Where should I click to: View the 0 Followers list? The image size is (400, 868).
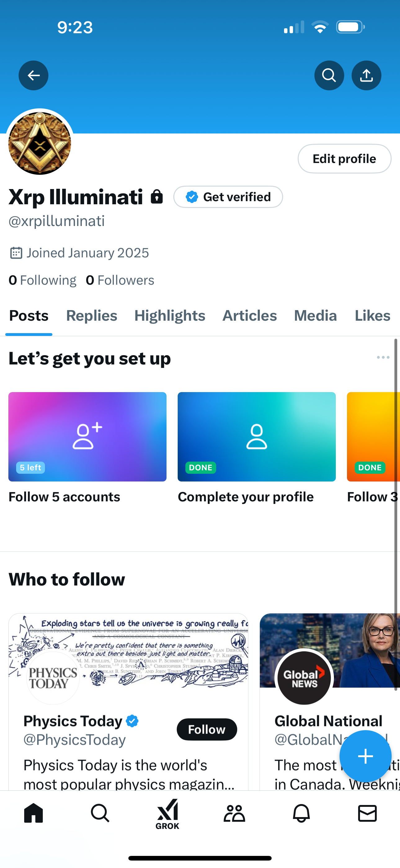(x=120, y=280)
